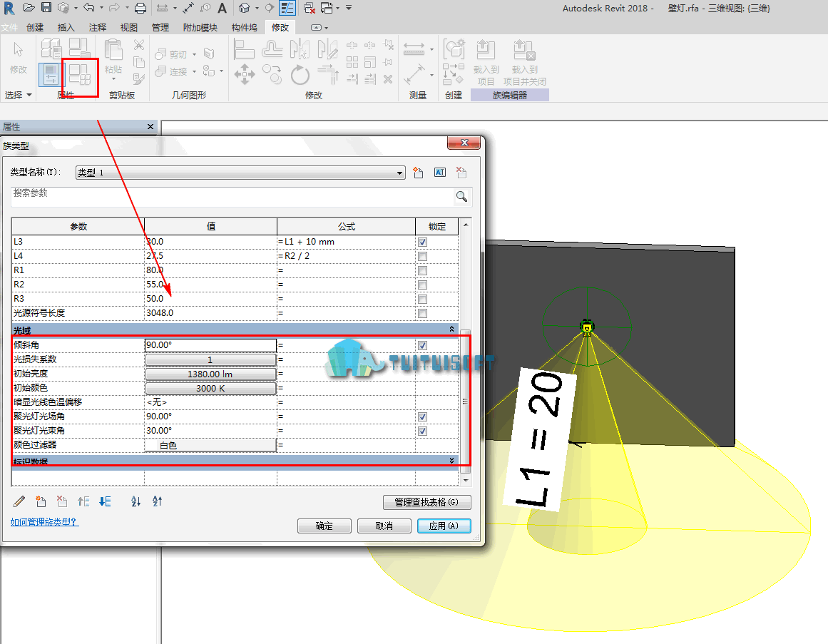Click the Properties palette ribbon icon
Viewport: 828px width, 644px height.
point(51,74)
